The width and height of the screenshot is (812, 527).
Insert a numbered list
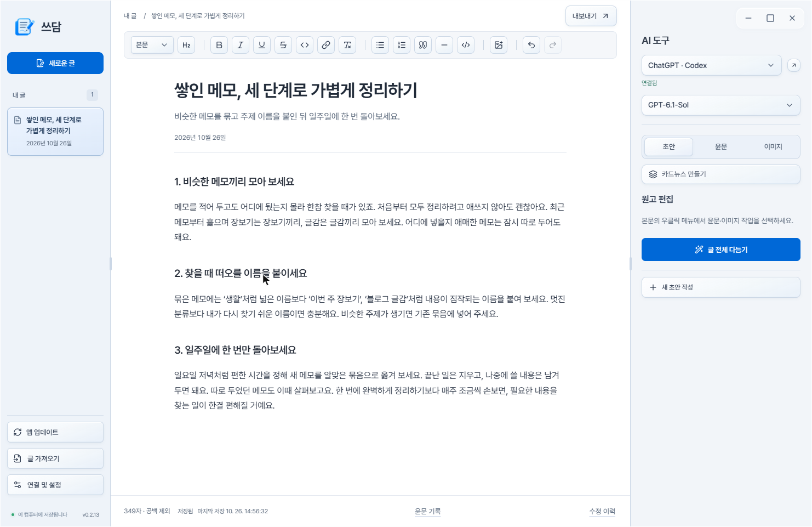coord(402,45)
